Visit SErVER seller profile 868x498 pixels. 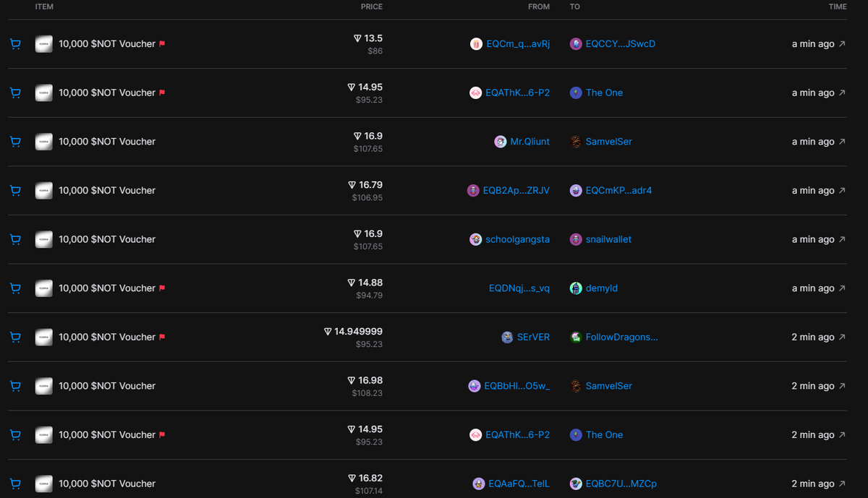[x=534, y=337]
